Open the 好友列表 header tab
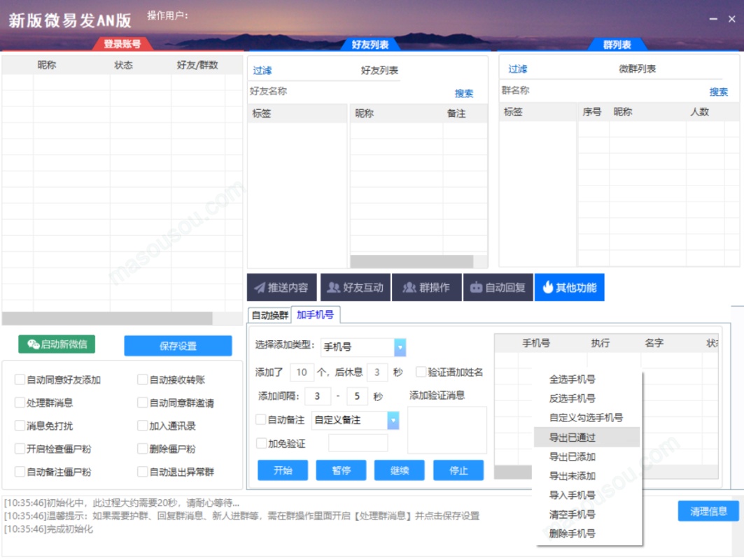Image resolution: width=744 pixels, height=560 pixels. point(370,45)
